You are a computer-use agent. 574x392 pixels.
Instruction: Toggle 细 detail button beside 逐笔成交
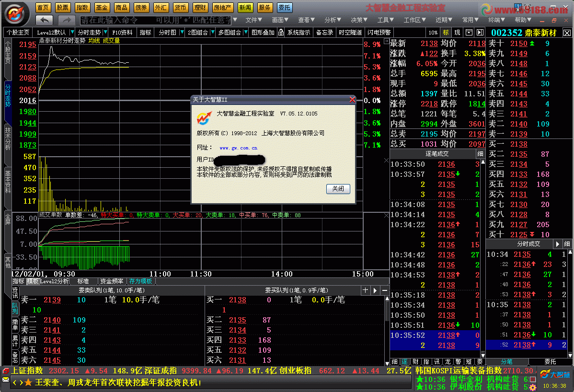480,154
